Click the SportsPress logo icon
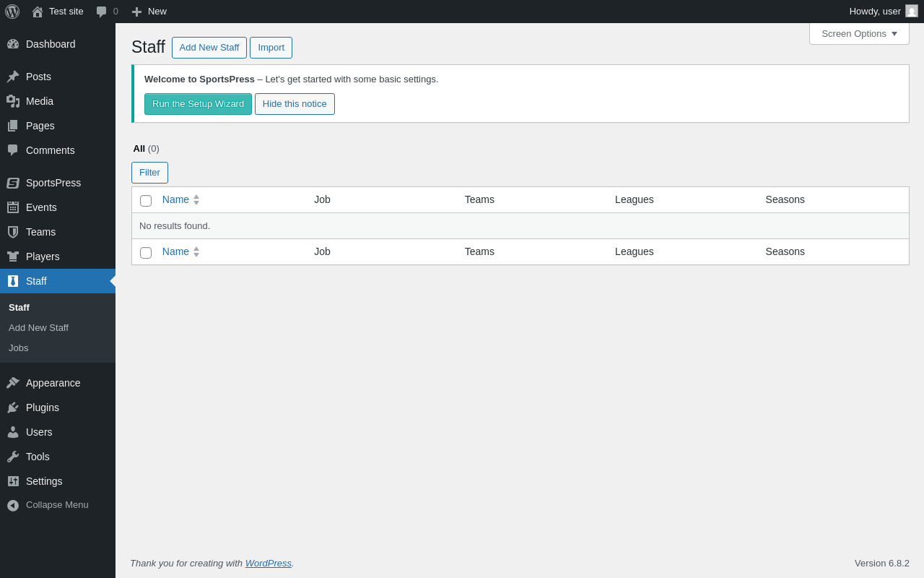924x578 pixels. pos(13,183)
